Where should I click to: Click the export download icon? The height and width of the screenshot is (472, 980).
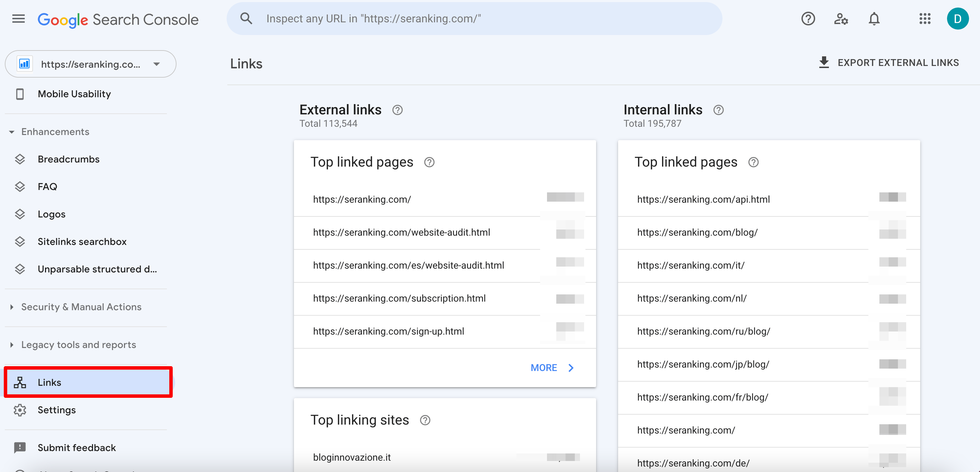(824, 63)
